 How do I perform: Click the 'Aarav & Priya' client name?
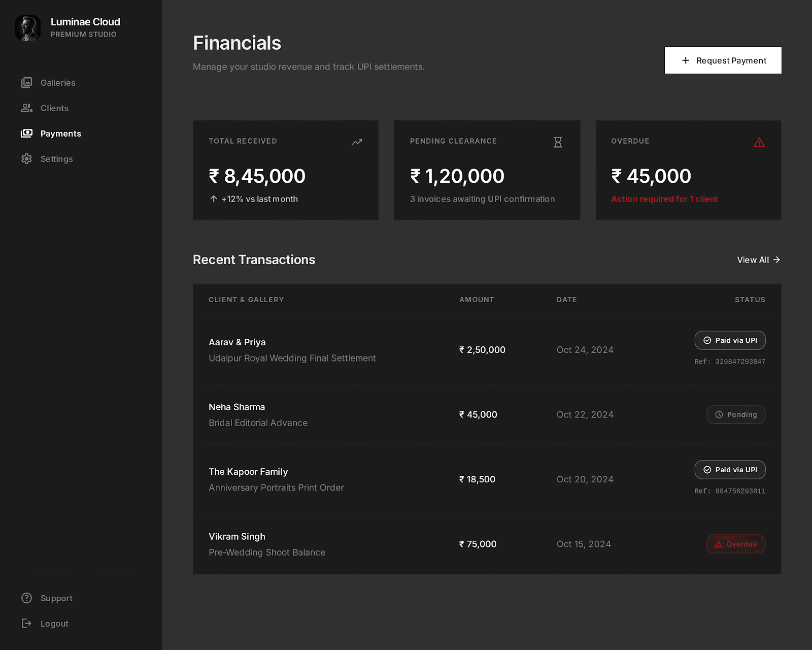237,342
